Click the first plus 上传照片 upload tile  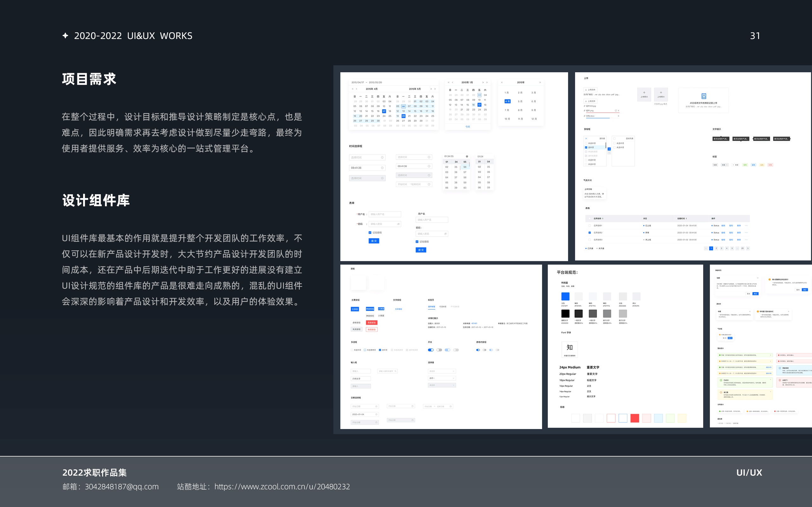[644, 94]
